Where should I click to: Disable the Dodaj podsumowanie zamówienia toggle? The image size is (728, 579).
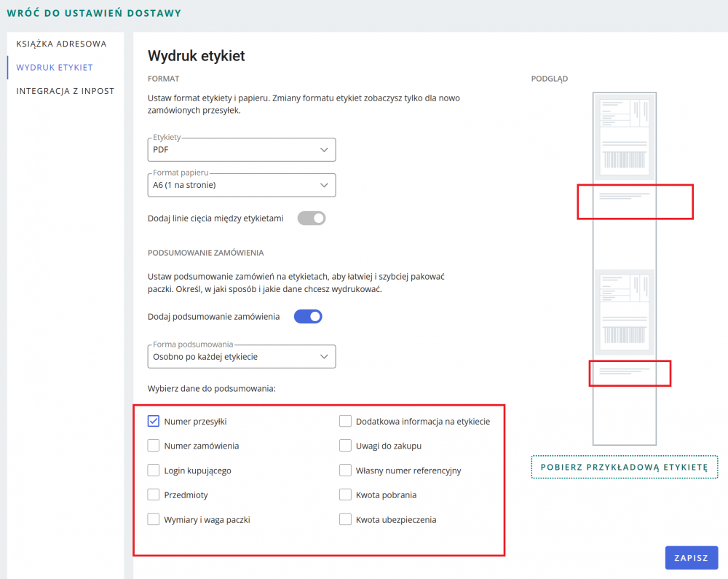coord(308,316)
